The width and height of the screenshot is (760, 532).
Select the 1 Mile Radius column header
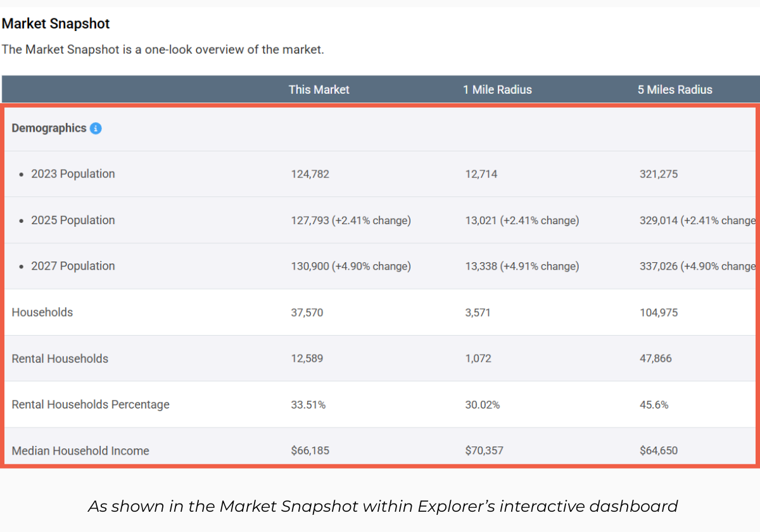tap(497, 90)
